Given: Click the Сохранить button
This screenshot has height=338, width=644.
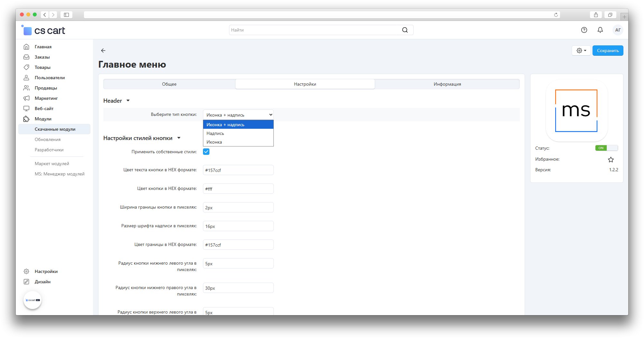Looking at the screenshot, I should coord(608,51).
